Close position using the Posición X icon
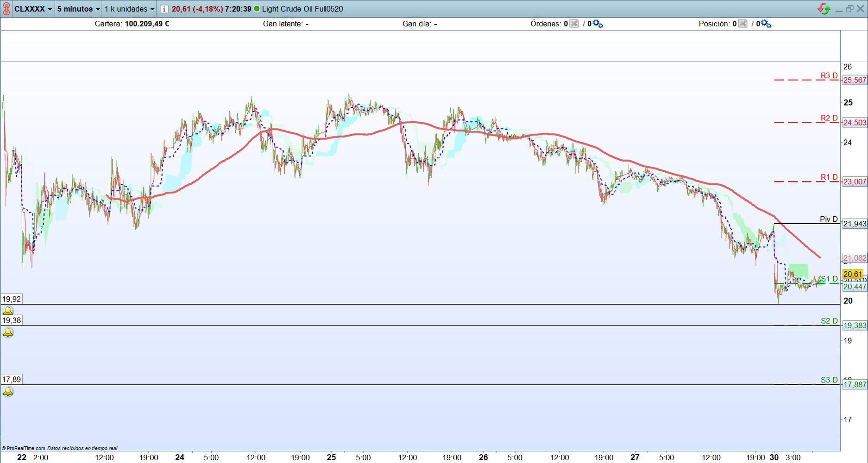Viewport: 868px width, 463px height. click(742, 24)
